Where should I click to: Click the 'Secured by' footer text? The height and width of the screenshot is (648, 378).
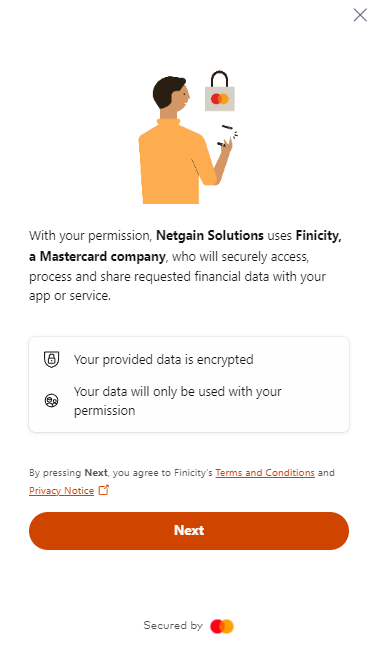click(x=173, y=626)
